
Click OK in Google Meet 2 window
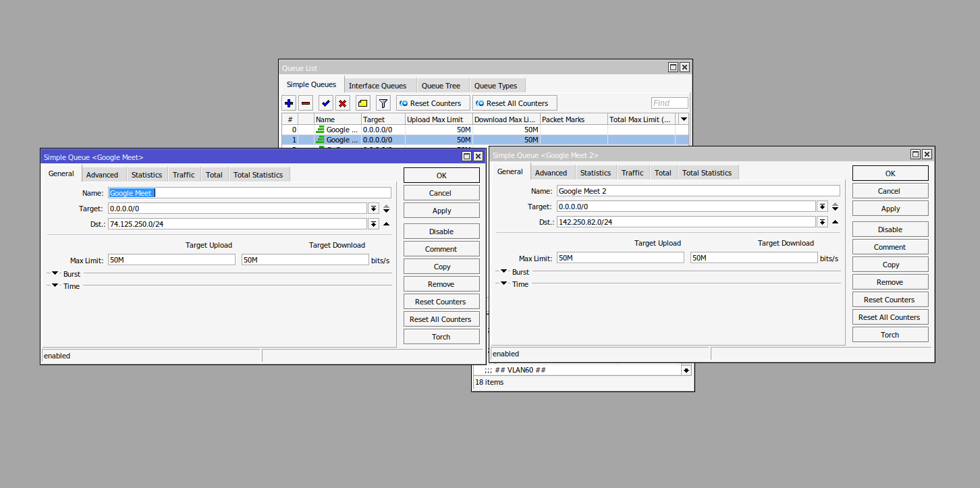coord(890,173)
